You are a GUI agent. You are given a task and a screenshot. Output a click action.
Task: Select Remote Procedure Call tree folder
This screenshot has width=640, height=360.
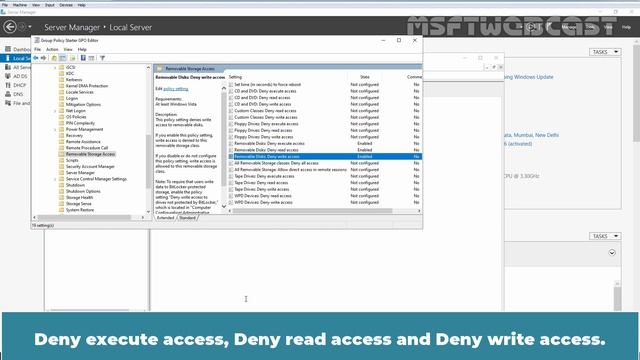(x=87, y=148)
